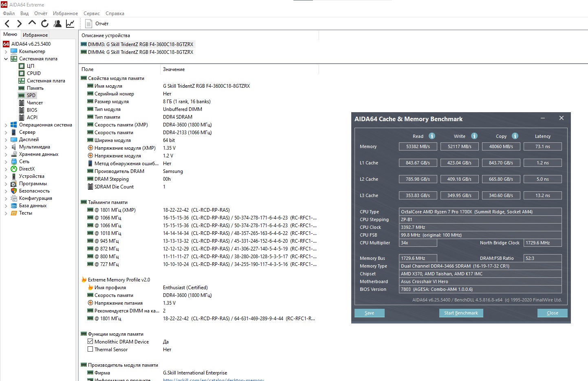Select the BIOS tree icon
Screen dimensions: 588x381
pyautogui.click(x=22, y=110)
